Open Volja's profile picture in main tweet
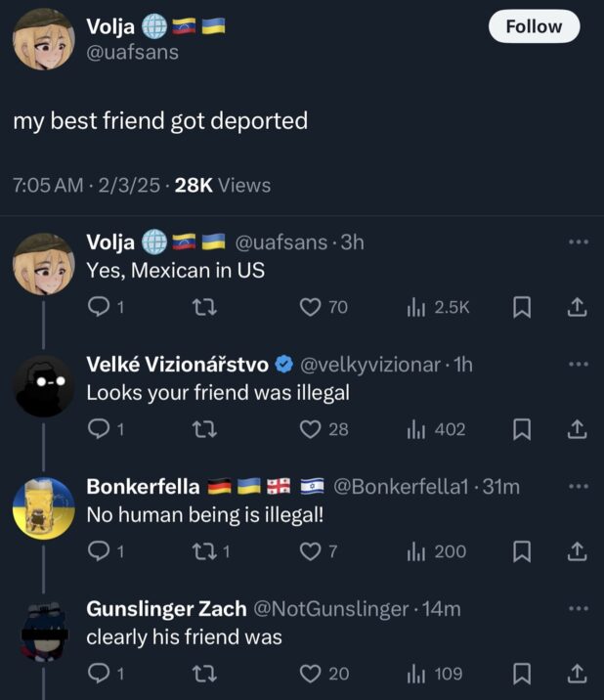Image resolution: width=604 pixels, height=700 pixels. pos(43,41)
